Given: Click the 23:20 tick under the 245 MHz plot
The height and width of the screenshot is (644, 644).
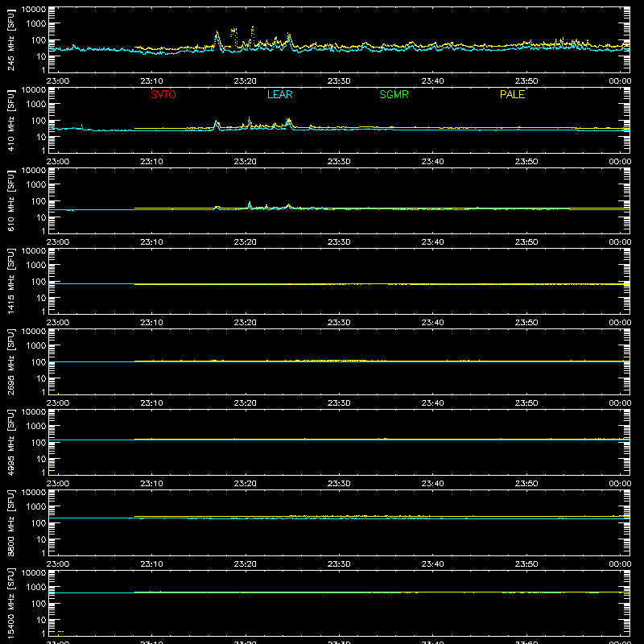Looking at the screenshot, I should point(246,81).
